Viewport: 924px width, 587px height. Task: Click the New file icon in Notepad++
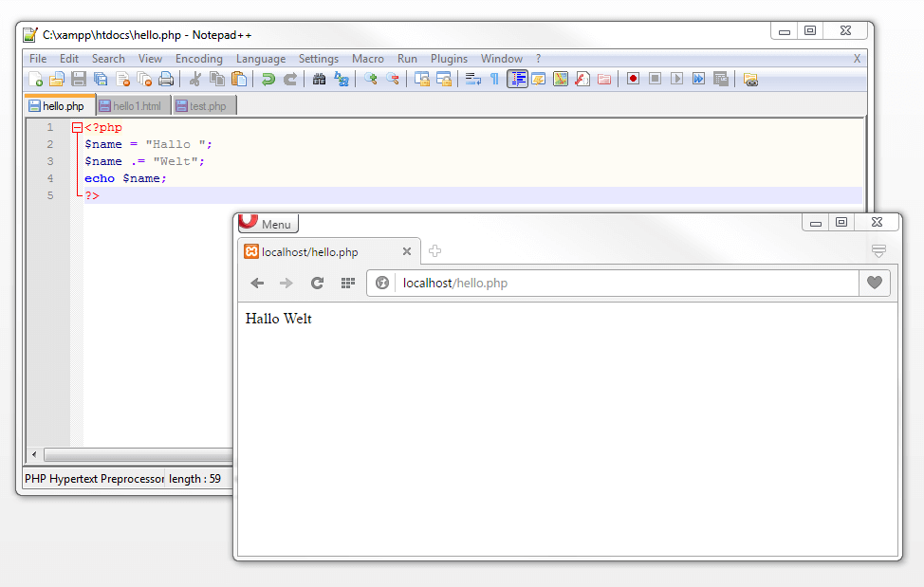35,79
